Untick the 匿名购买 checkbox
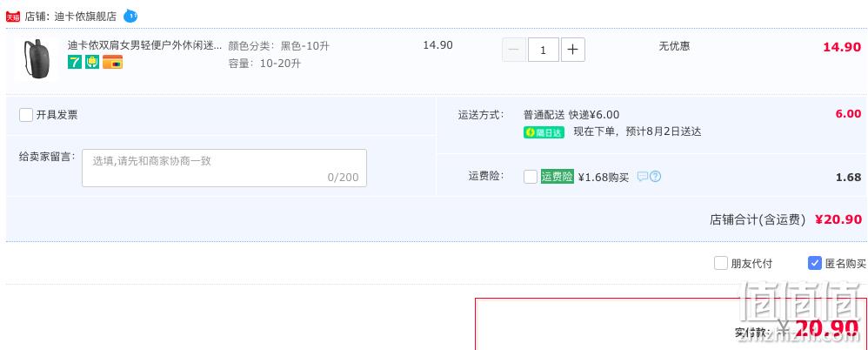The image size is (868, 350). click(814, 263)
